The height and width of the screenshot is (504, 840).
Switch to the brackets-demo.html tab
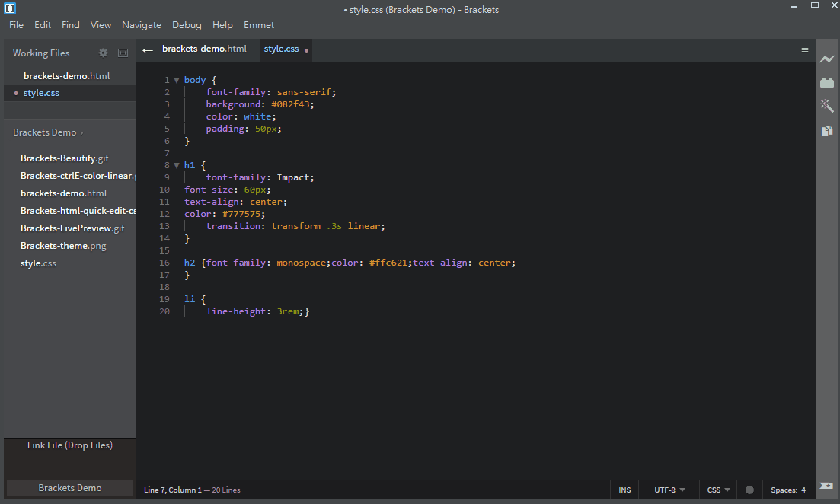[x=204, y=49]
